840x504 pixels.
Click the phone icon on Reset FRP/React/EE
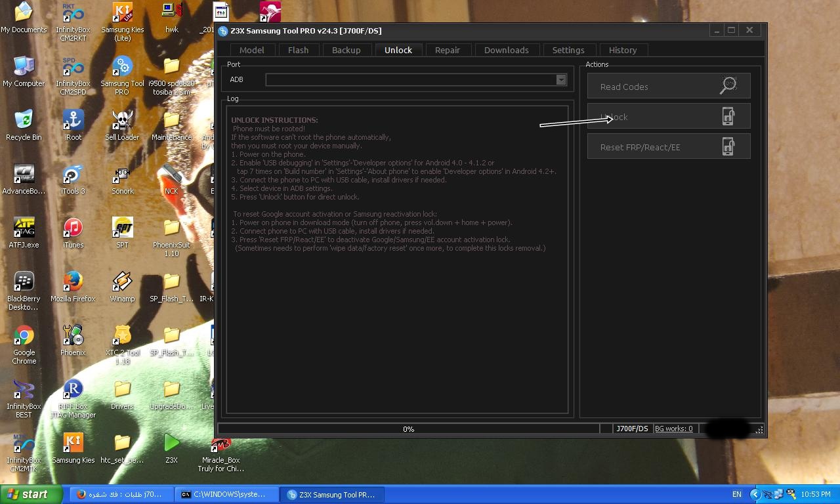(728, 146)
